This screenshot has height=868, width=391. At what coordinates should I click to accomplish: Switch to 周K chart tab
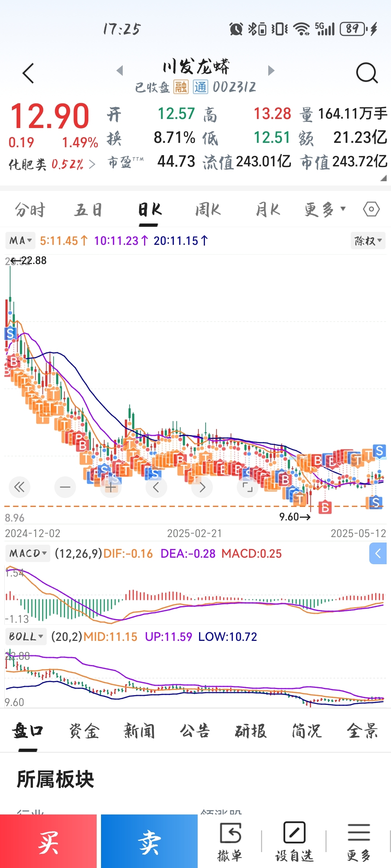pos(208,209)
